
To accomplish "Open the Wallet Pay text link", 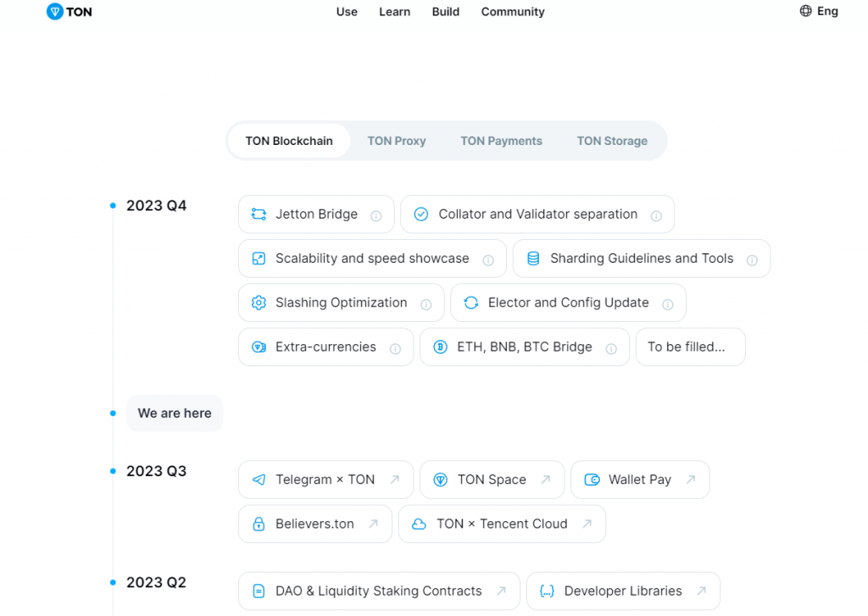I will (x=639, y=480).
